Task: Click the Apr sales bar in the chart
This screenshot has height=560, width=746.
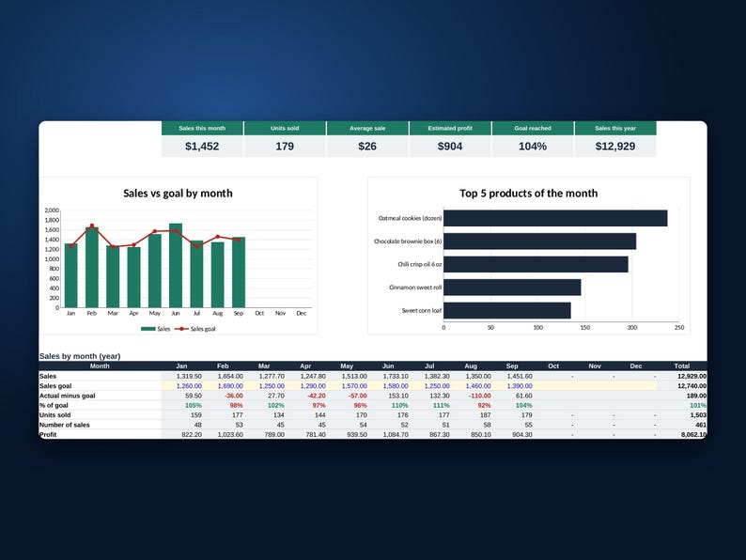Action: pos(133,277)
